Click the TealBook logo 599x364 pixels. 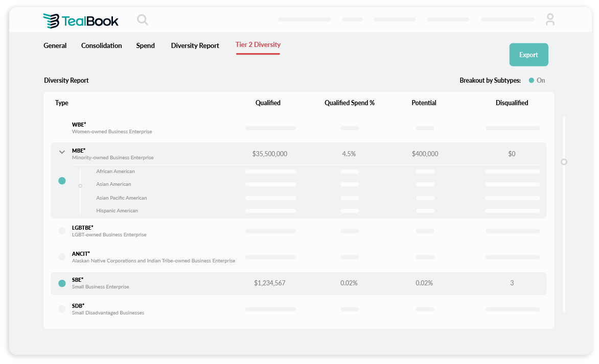(x=82, y=20)
